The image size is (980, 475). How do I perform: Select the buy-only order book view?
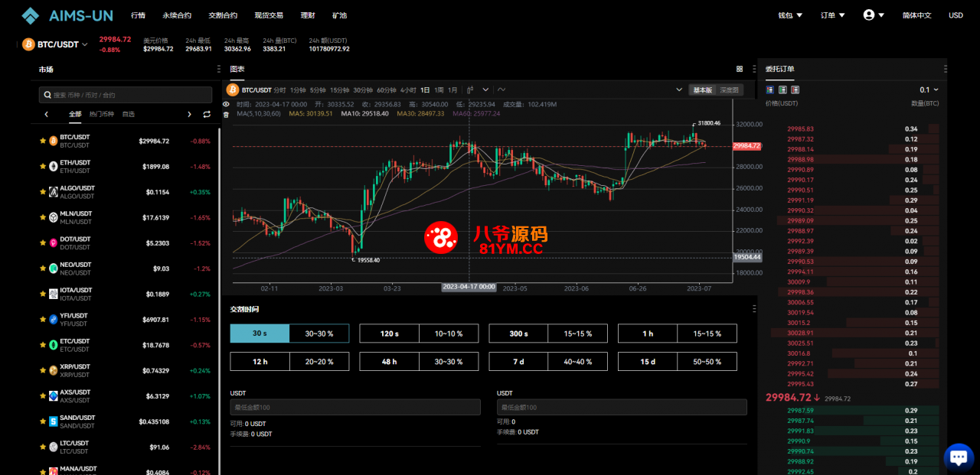[782, 89]
